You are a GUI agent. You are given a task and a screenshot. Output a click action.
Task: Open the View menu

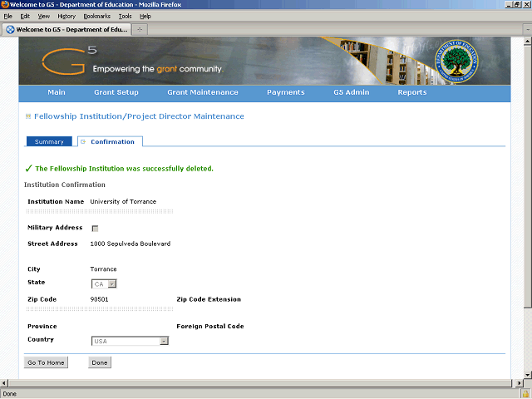tap(44, 17)
